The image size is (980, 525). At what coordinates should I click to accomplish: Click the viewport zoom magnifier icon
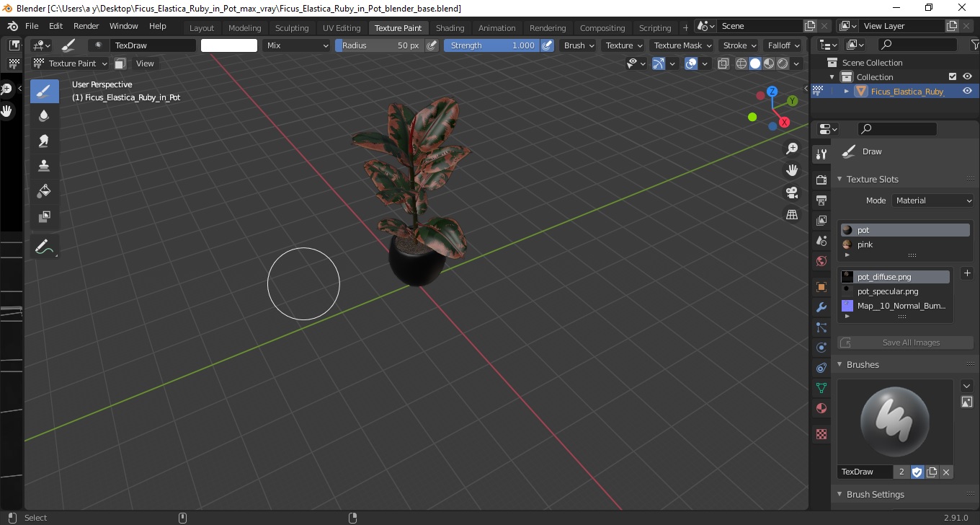coord(792,149)
